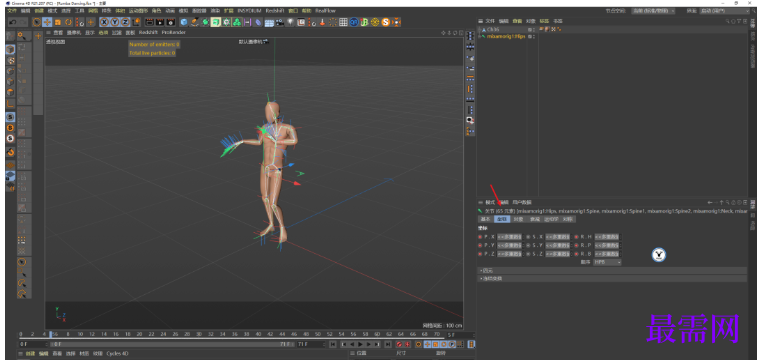
Task: Open Cycles 4D menu in material manager
Action: 117,354
